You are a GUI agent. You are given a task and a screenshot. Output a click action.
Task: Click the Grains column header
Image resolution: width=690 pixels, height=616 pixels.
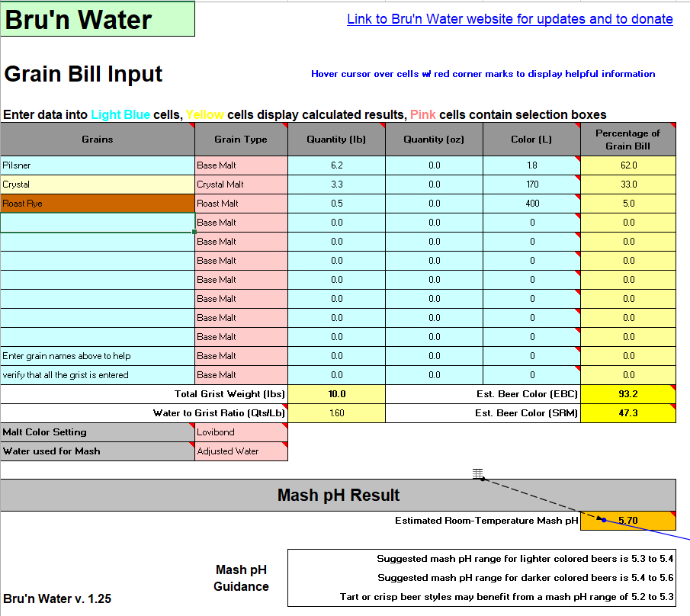(x=98, y=140)
